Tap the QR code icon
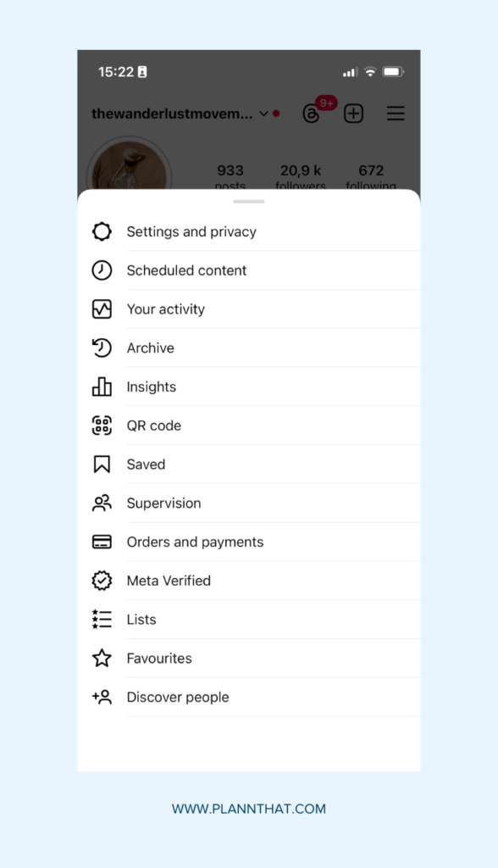Screen dimensions: 498x868 [x=102, y=426]
